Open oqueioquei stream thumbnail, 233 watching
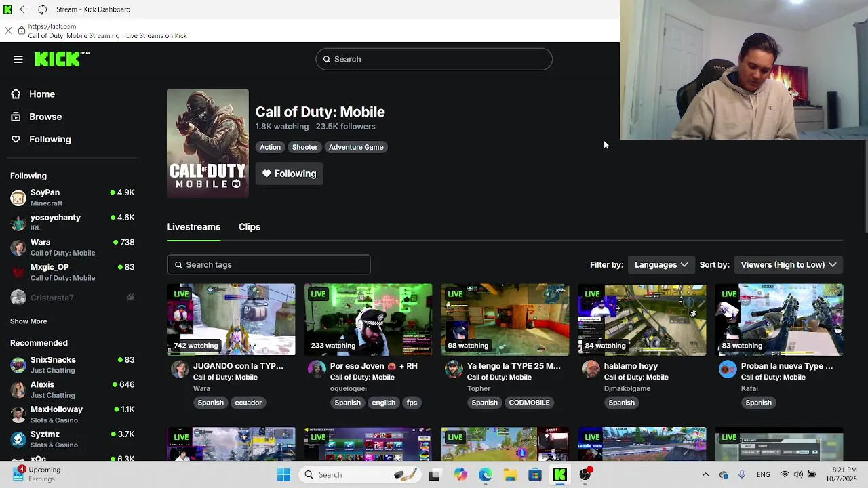Viewport: 868px width, 488px height. tap(368, 319)
